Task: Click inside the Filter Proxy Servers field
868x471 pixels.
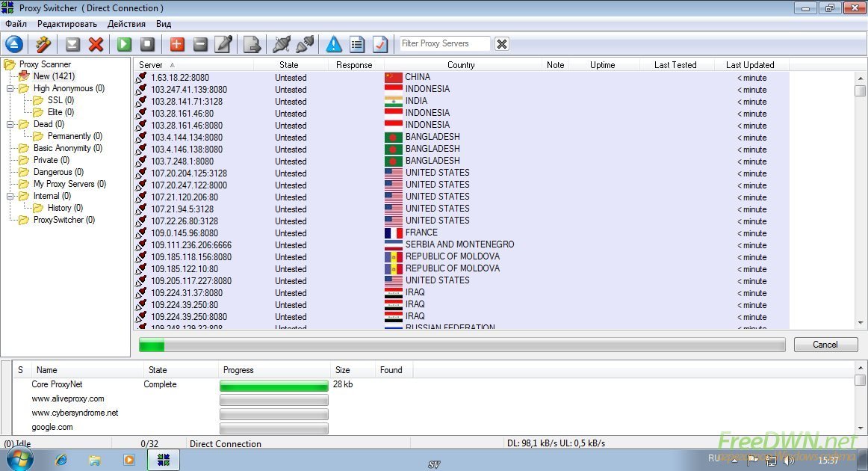Action: 445,43
